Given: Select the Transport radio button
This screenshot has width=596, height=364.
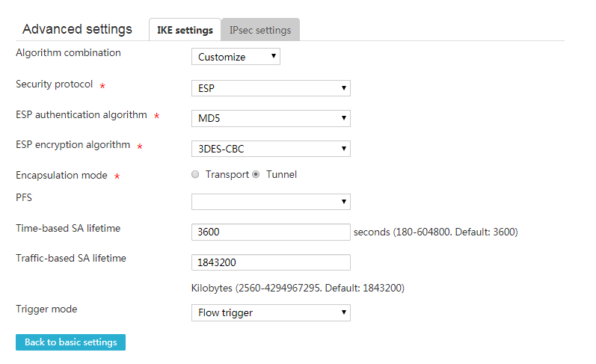Looking at the screenshot, I should click(195, 174).
